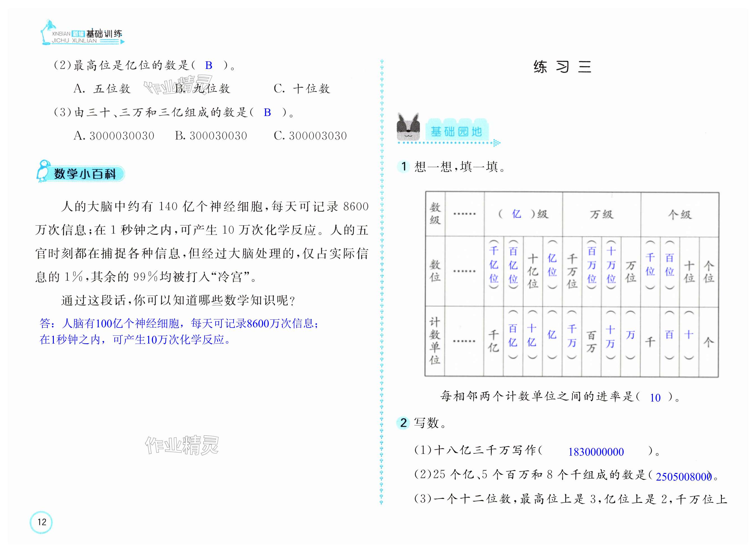Image resolution: width=756 pixels, height=552 pixels.
Task: Click the page number 12 circle
Action: [41, 522]
